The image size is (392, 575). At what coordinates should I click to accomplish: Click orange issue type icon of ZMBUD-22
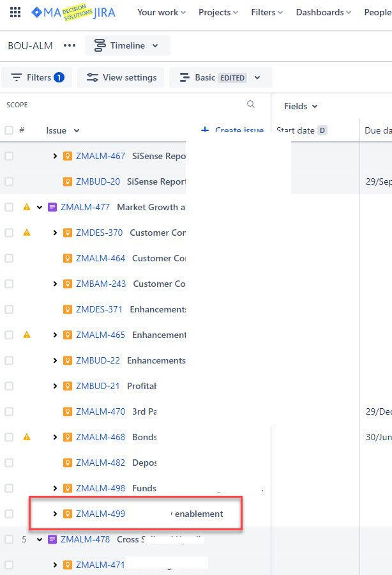(x=68, y=360)
